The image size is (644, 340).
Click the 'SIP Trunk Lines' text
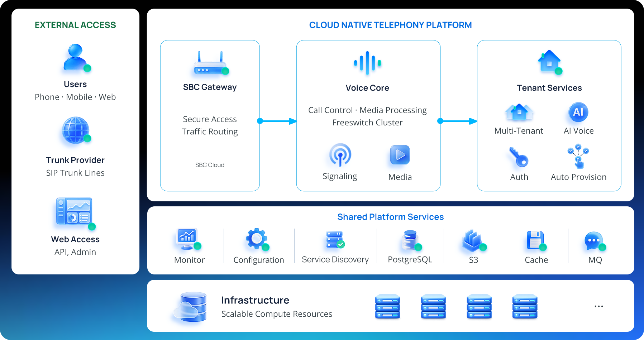pos(75,173)
